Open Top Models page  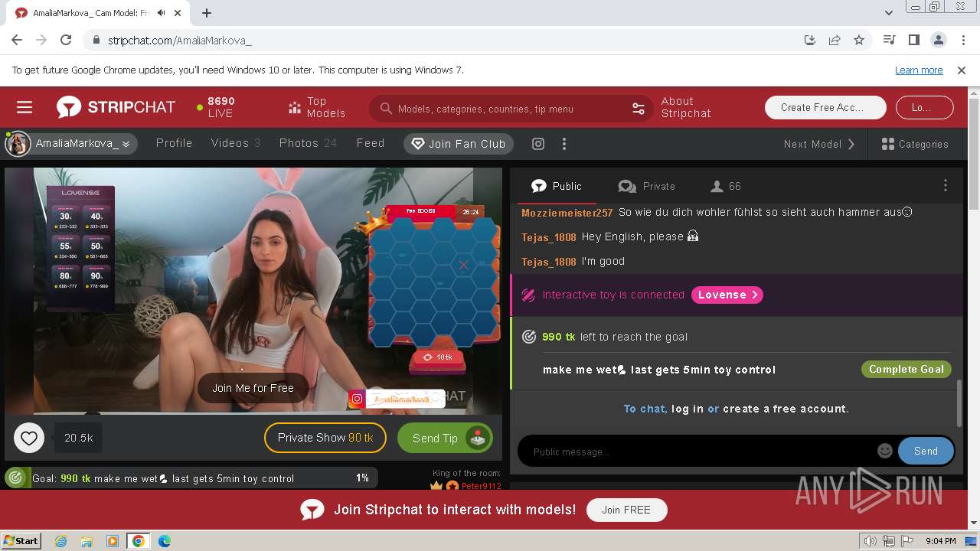pos(316,107)
